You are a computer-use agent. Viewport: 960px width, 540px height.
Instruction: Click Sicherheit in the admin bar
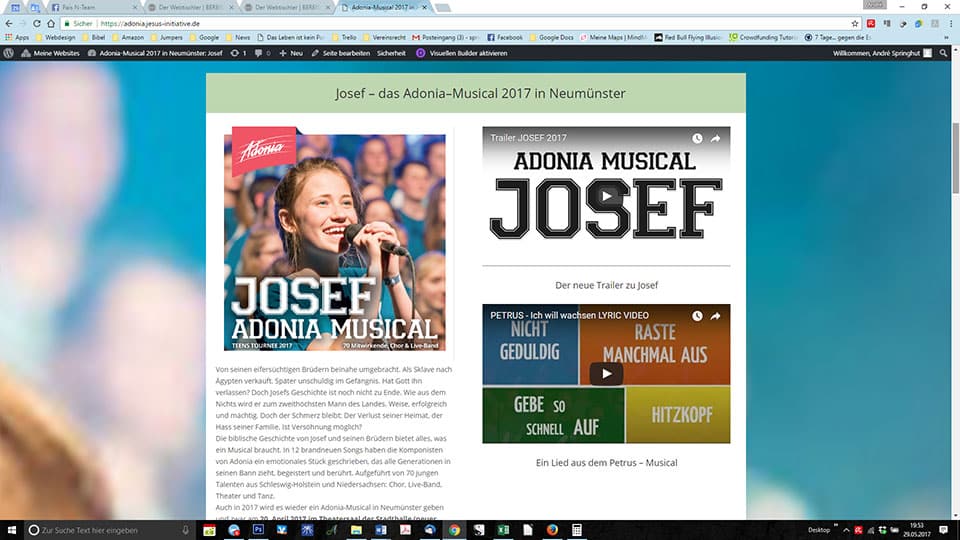[391, 53]
